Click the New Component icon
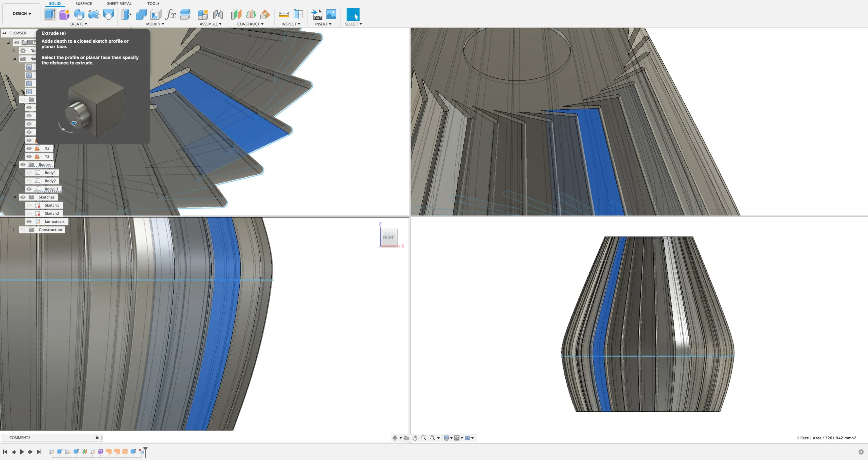The height and width of the screenshot is (460, 868). coord(203,14)
